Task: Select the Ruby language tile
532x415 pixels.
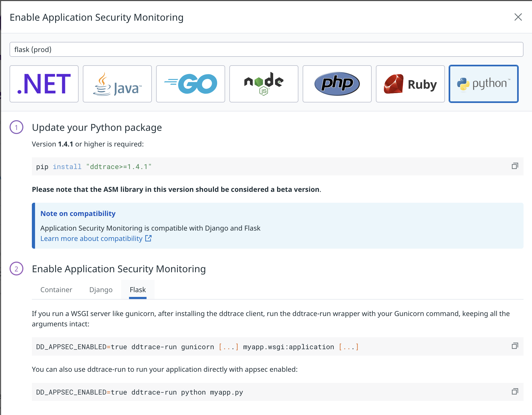Action: point(410,84)
